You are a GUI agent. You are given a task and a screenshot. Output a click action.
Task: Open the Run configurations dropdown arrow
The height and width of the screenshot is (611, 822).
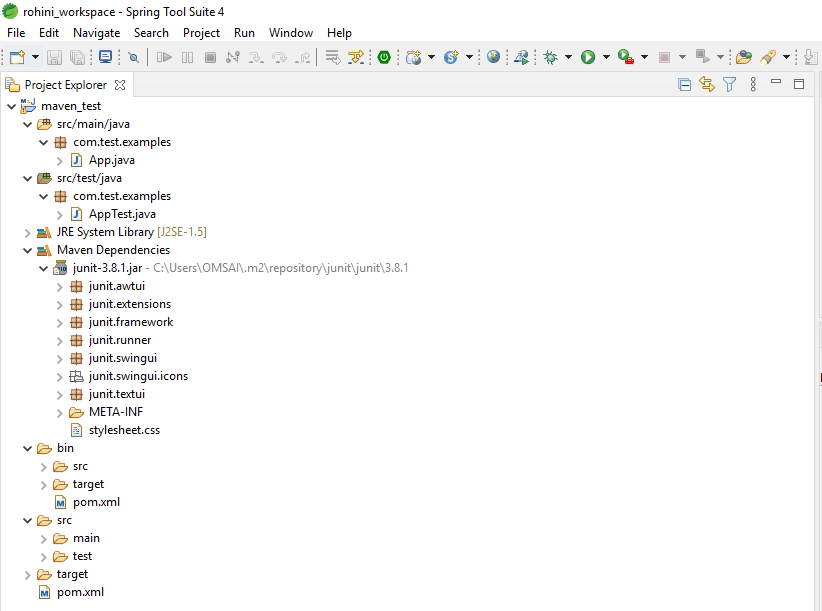click(x=606, y=57)
